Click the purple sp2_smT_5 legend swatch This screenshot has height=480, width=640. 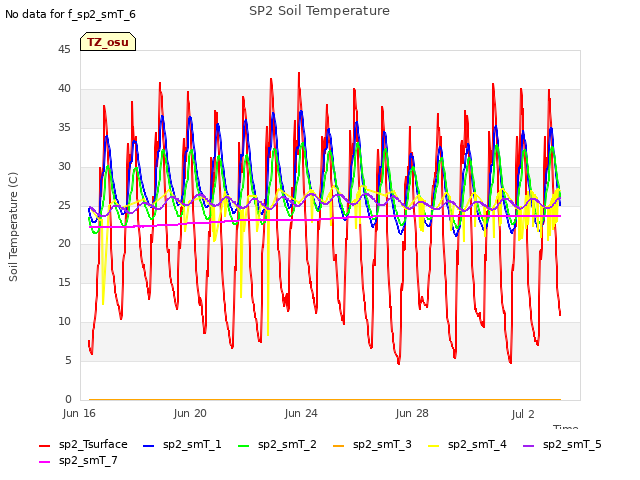[529, 446]
